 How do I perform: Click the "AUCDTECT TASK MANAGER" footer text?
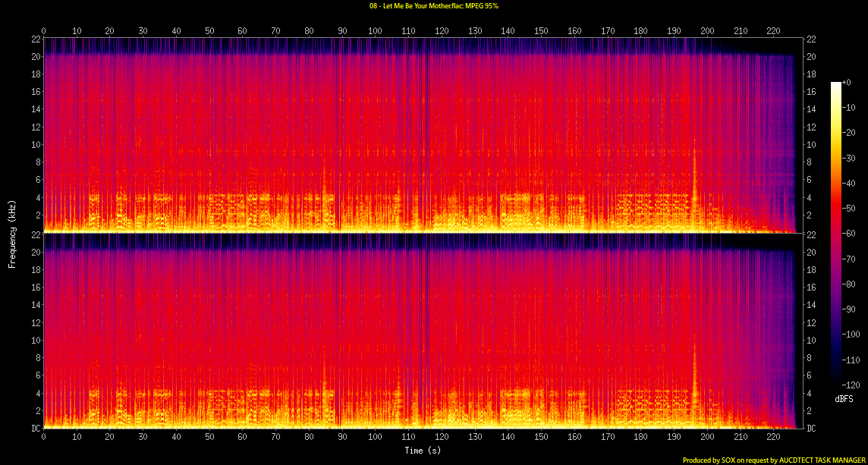point(821,460)
